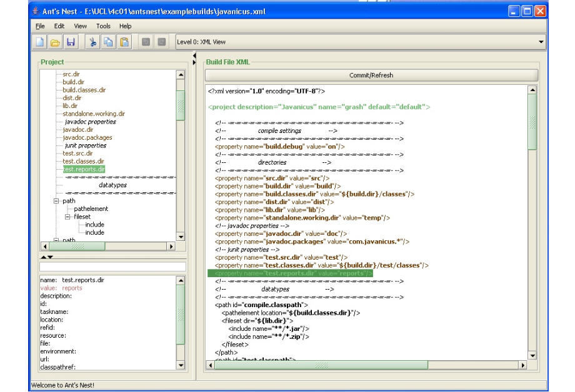Open the File menu

(39, 26)
